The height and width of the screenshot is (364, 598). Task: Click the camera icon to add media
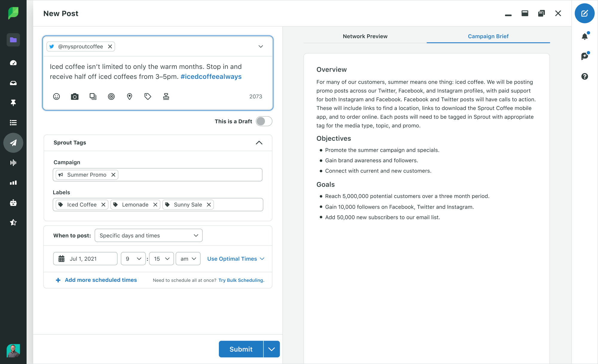pos(75,97)
